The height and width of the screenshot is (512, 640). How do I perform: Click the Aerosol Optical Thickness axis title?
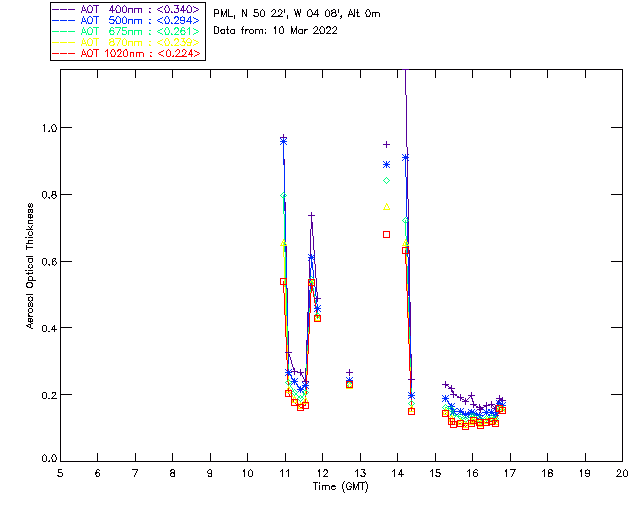click(x=30, y=266)
